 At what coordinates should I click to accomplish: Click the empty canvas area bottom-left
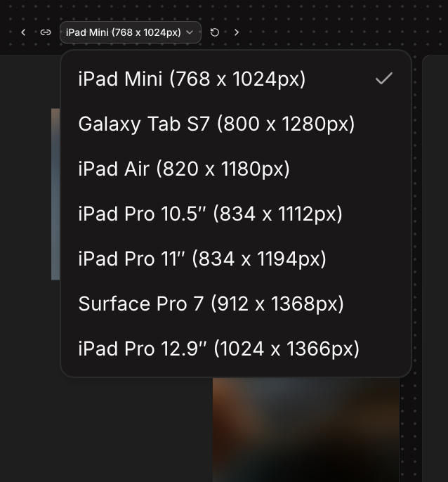pyautogui.click(x=105, y=429)
